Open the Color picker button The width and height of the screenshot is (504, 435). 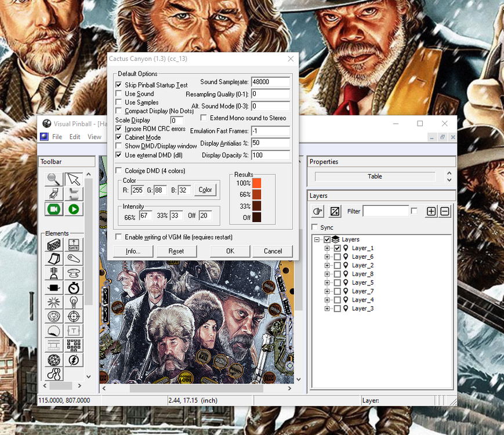[205, 190]
